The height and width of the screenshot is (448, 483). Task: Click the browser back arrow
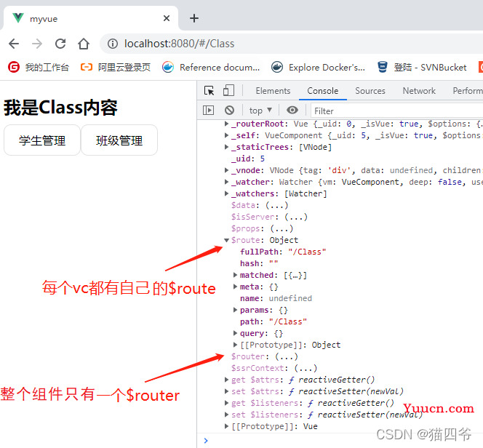tap(14, 44)
